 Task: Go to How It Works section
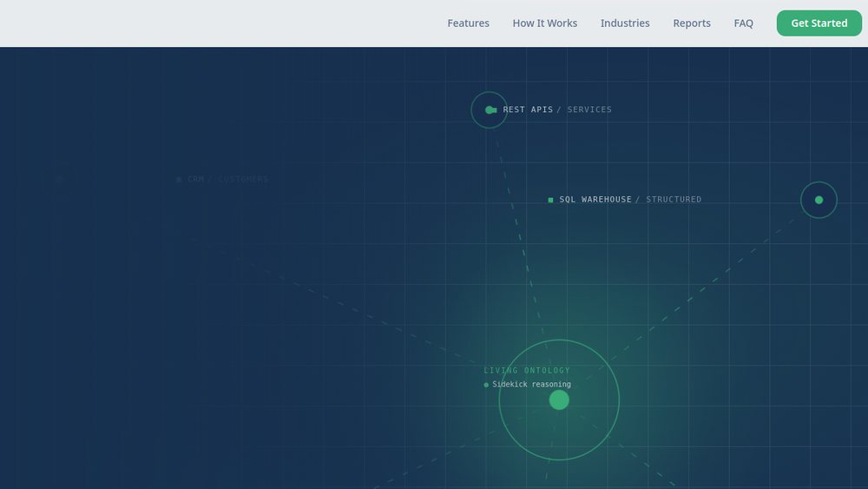coord(545,23)
